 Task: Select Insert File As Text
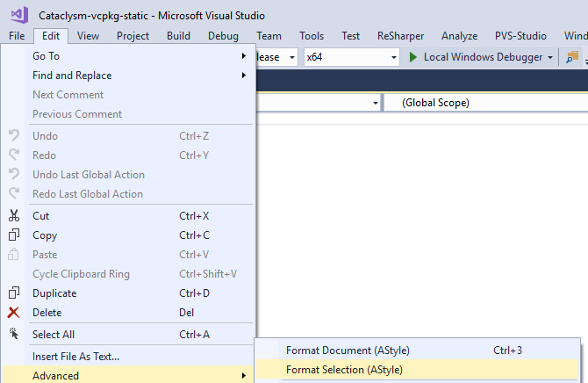coord(75,357)
